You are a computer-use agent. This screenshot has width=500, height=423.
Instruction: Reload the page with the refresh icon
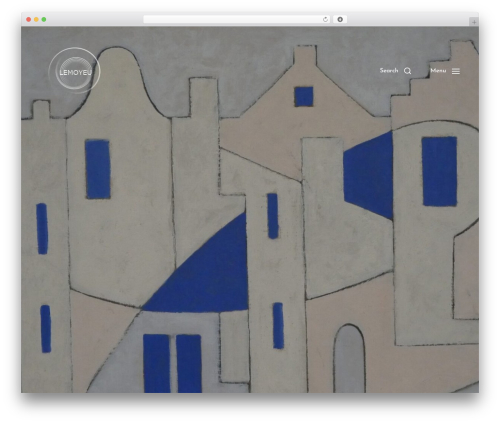(x=325, y=20)
